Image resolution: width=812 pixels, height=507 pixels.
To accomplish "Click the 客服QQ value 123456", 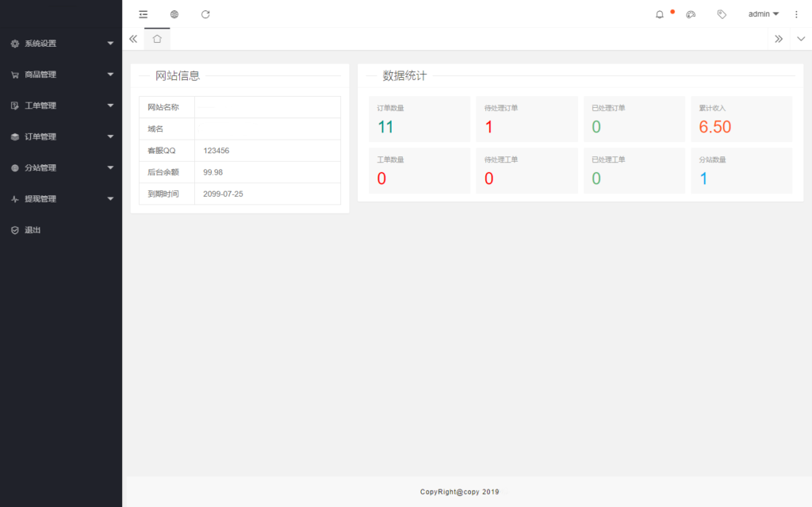I will pos(216,151).
